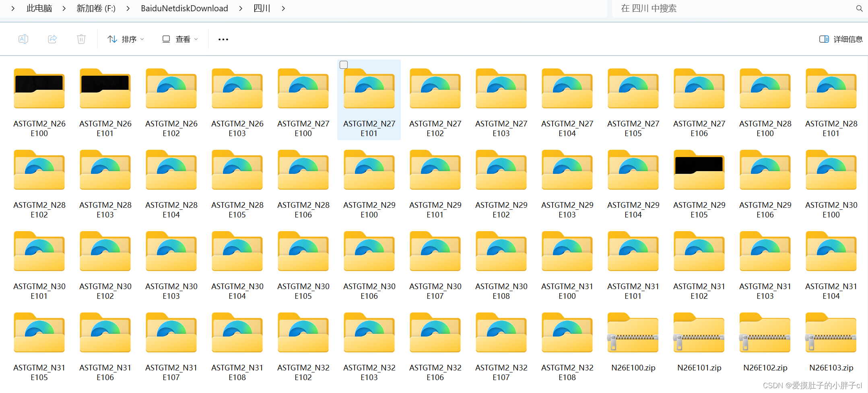This screenshot has width=868, height=393.
Task: Click the Share icon in the toolbar
Action: click(x=52, y=39)
